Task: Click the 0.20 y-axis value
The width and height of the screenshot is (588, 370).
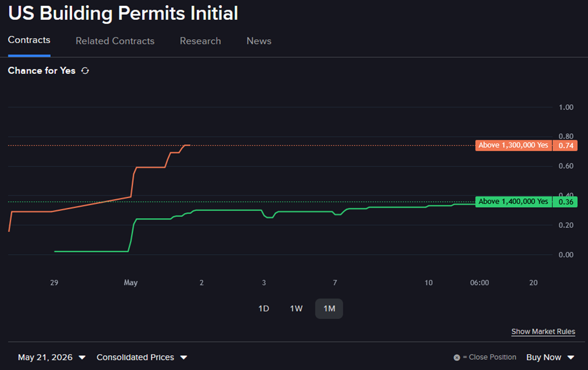Action: pos(566,225)
